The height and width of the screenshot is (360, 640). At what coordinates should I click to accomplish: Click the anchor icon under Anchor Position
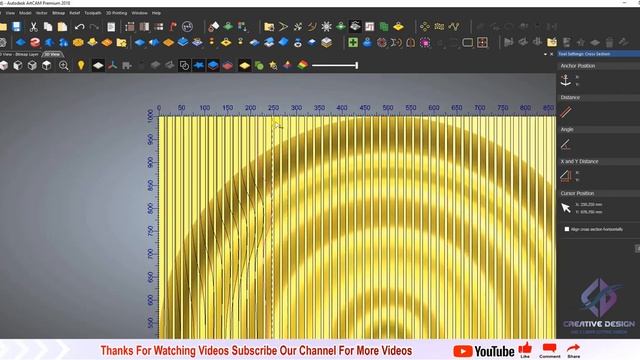[x=566, y=80]
